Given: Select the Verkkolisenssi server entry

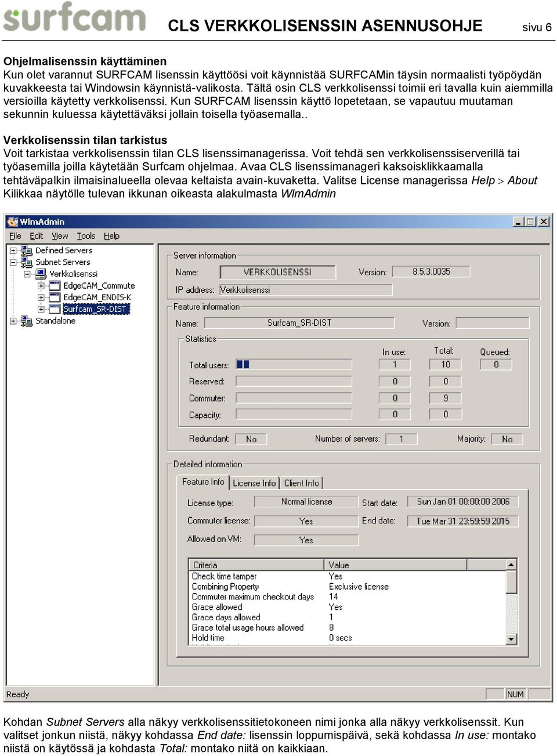Looking at the screenshot, I should 73,274.
